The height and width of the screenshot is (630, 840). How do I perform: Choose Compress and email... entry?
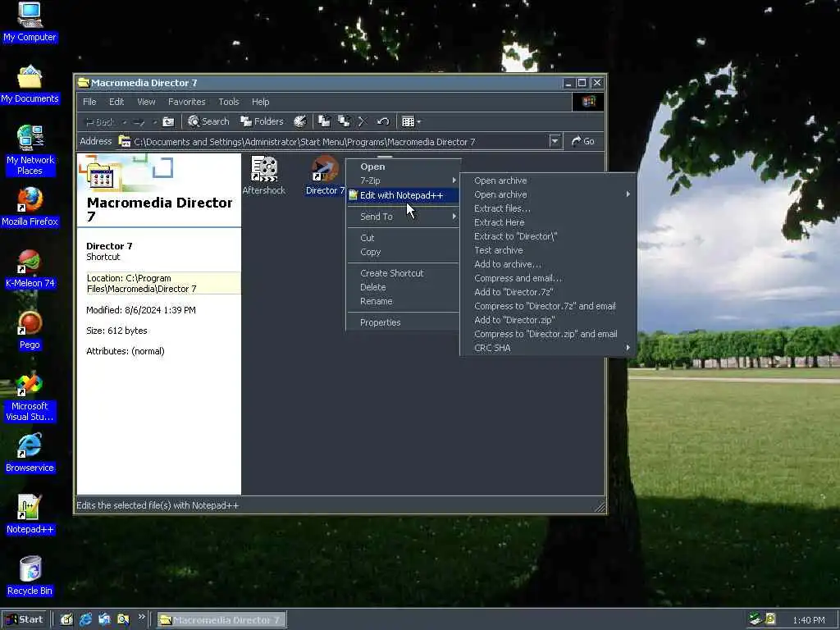[x=547, y=278]
